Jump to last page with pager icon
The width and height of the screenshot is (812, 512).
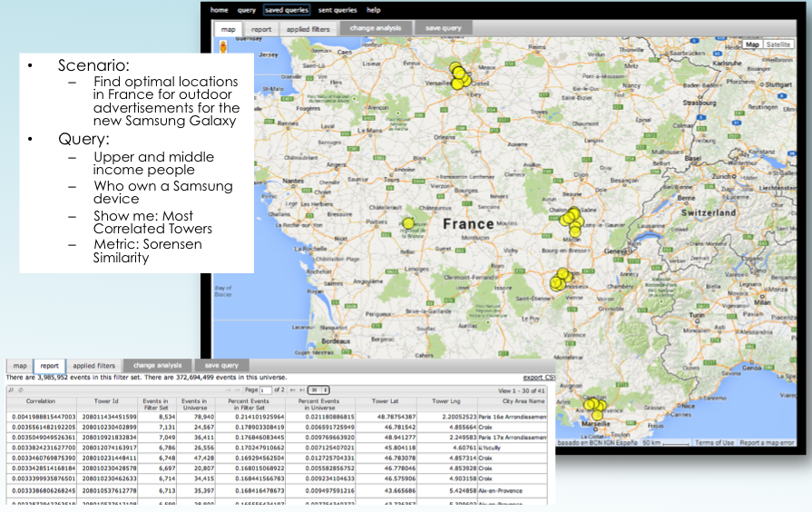click(302, 390)
